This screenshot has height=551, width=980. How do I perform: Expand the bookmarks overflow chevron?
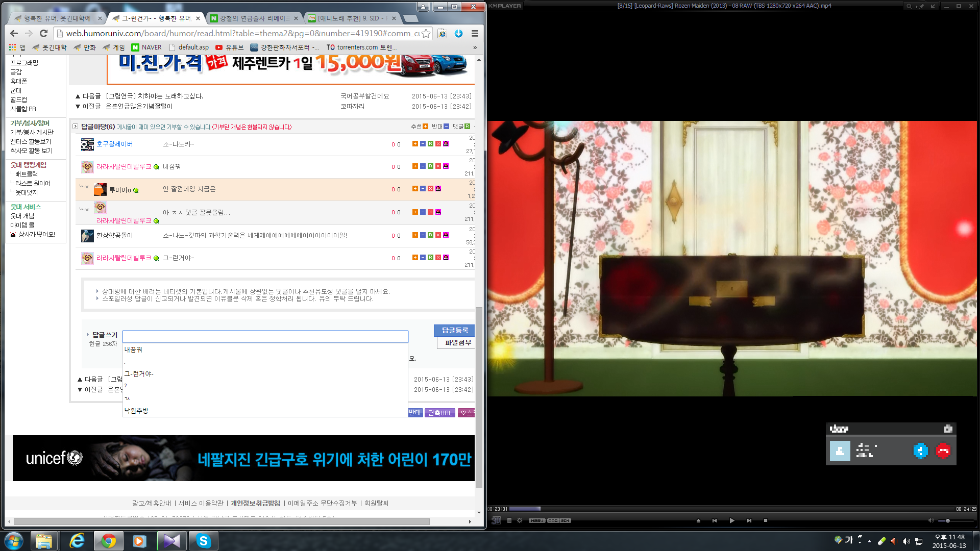[x=475, y=47]
